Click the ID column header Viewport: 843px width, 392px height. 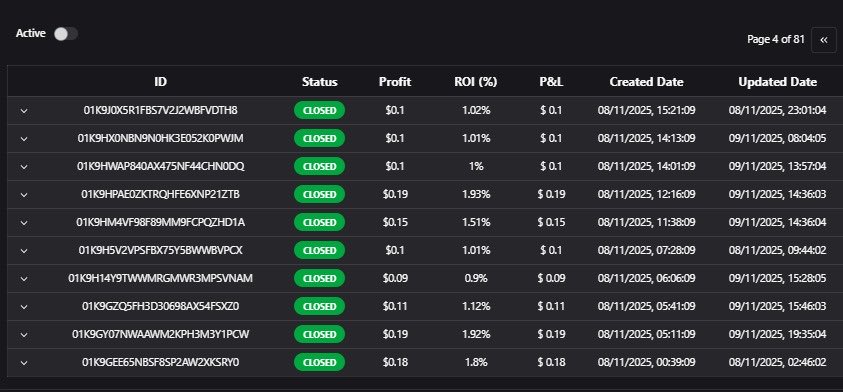pyautogui.click(x=160, y=82)
